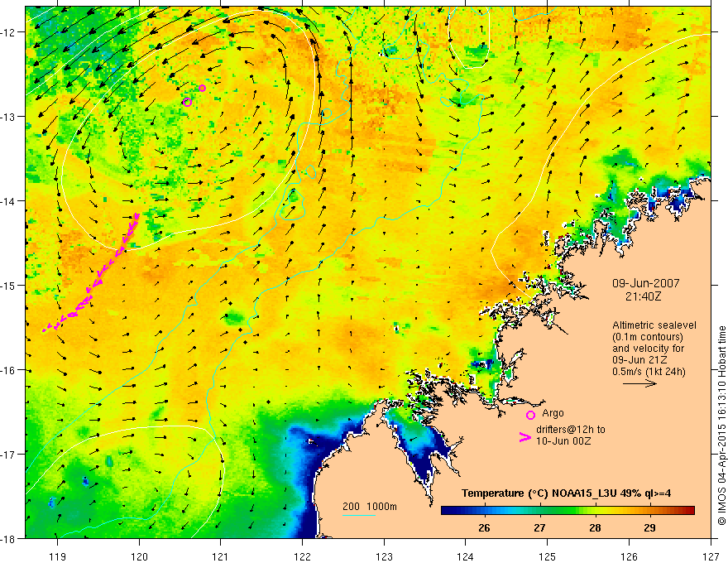Click the larger Argo float marker near 120.6E
The image size is (728, 563).
(x=187, y=102)
